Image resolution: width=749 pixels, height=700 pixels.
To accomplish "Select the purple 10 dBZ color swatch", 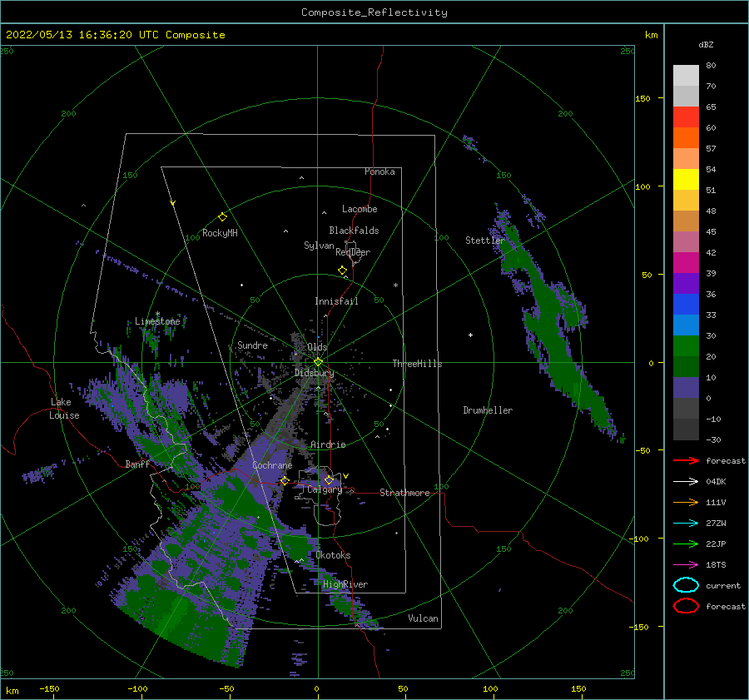I will pyautogui.click(x=686, y=388).
